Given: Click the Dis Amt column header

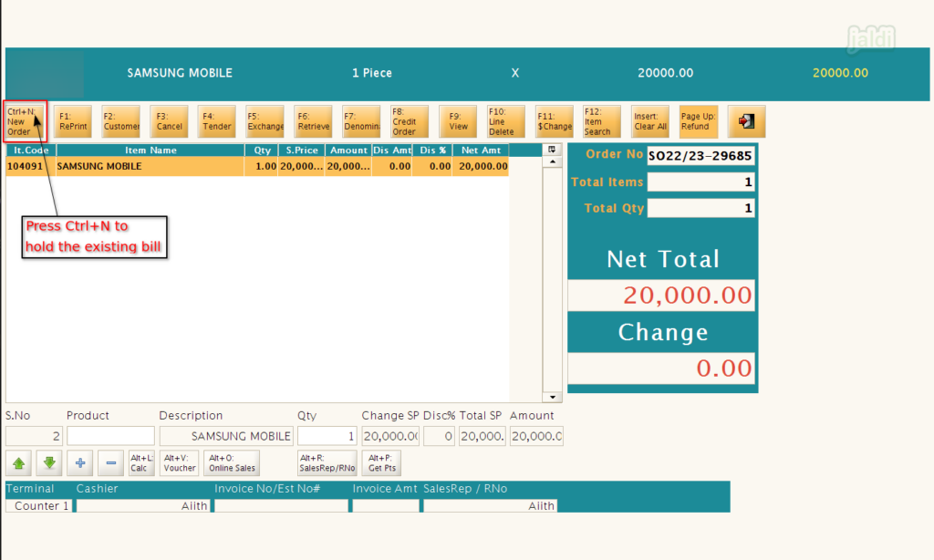Looking at the screenshot, I should click(392, 150).
